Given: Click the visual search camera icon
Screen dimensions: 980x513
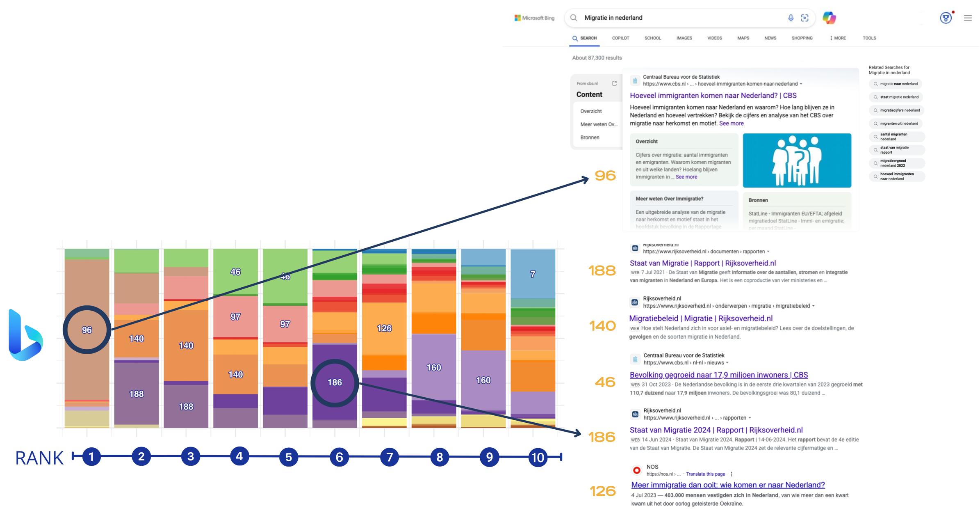Looking at the screenshot, I should click(805, 18).
